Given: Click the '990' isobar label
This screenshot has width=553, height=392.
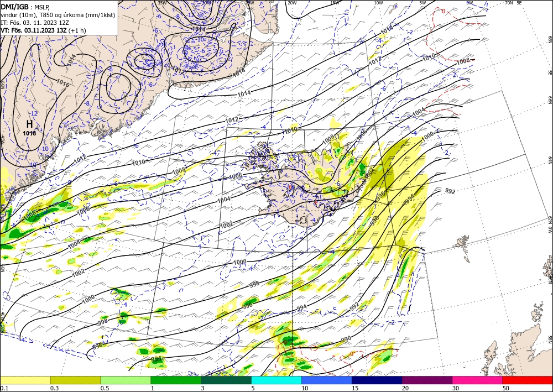Looking at the screenshot, I should pos(346,339).
